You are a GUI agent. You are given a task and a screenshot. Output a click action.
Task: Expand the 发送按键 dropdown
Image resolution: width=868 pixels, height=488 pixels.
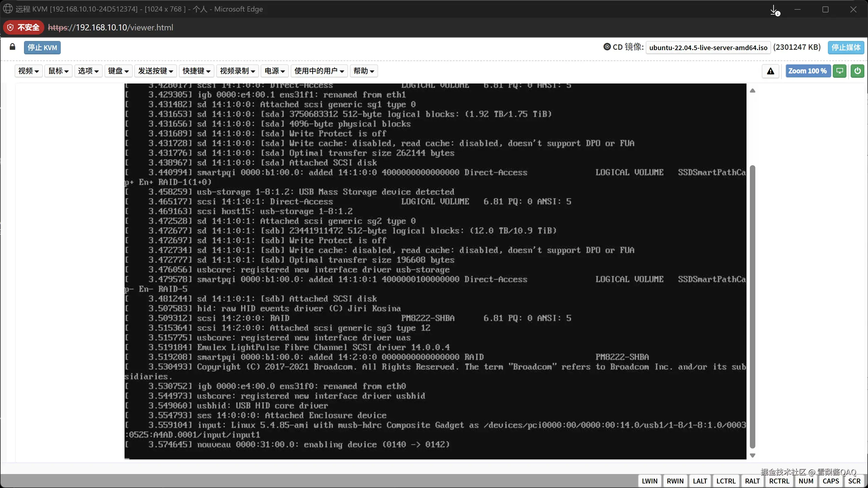[x=155, y=71]
